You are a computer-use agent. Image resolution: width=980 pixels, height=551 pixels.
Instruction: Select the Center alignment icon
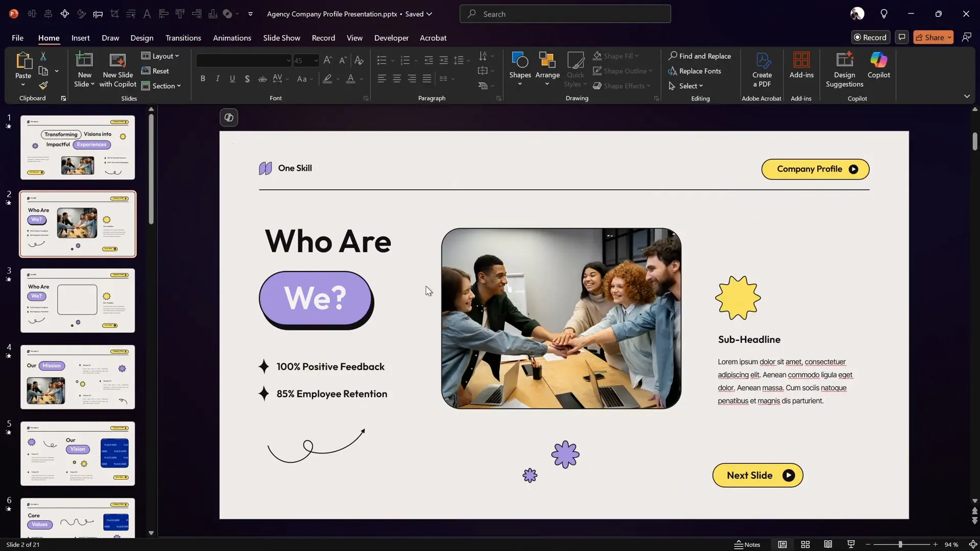[x=397, y=78]
